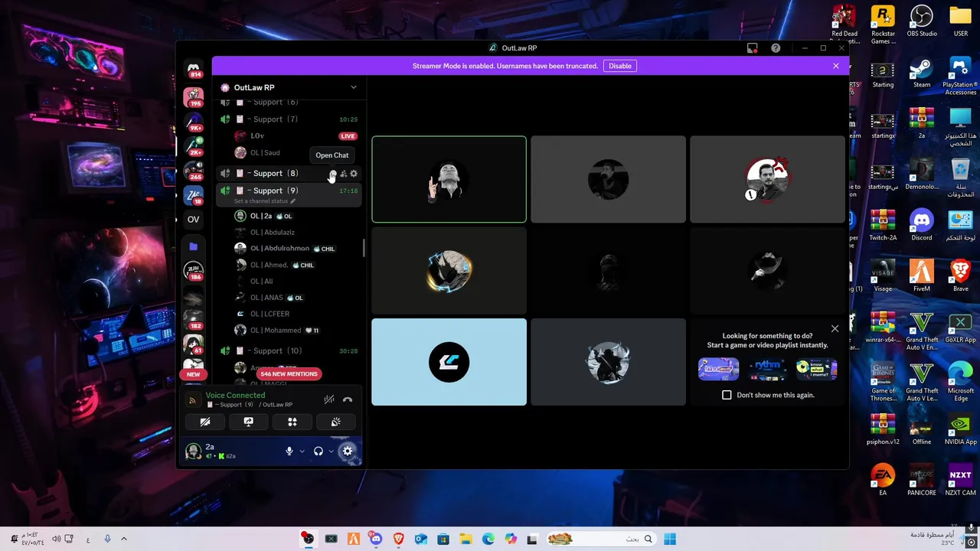Open Rockstar Games desktop shortcut
The width and height of the screenshot is (980, 551).
pos(883,24)
